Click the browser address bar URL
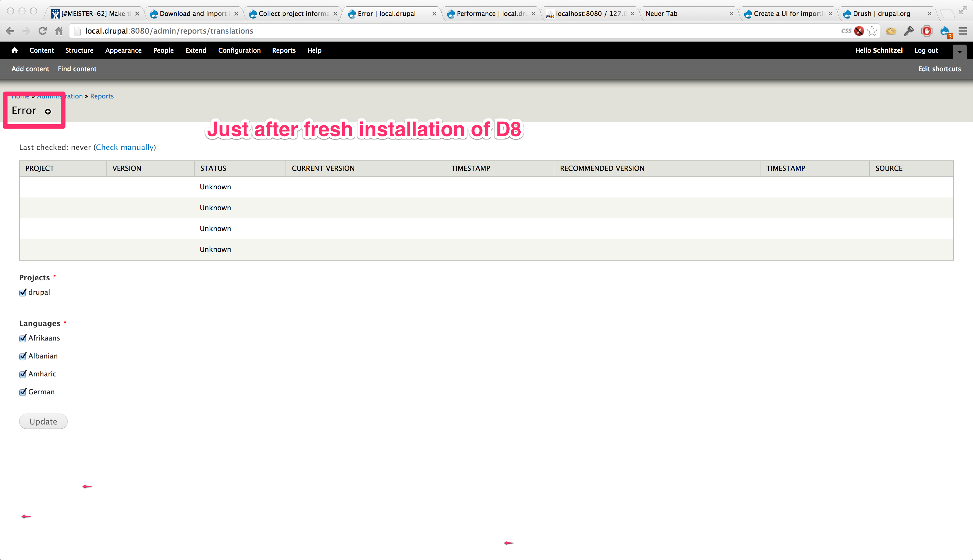The image size is (973, 560). pos(169,31)
